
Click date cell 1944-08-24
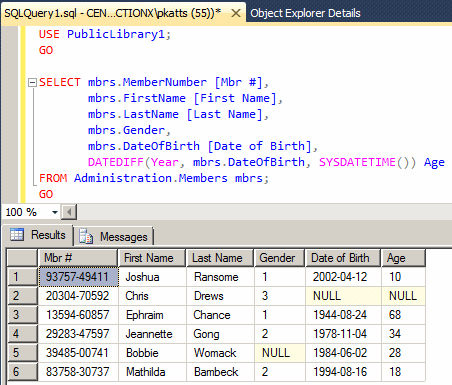click(x=343, y=315)
